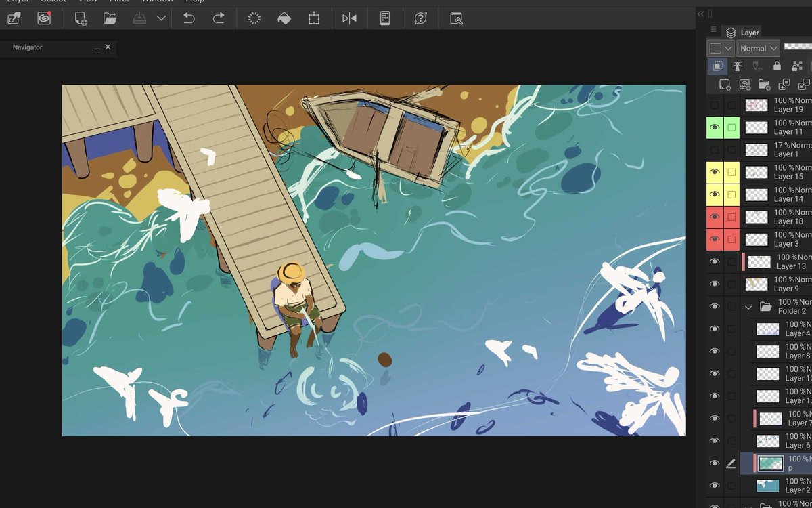Screen dimensions: 812x508
Task: Select the Navigator palette tab
Action: tap(28, 47)
